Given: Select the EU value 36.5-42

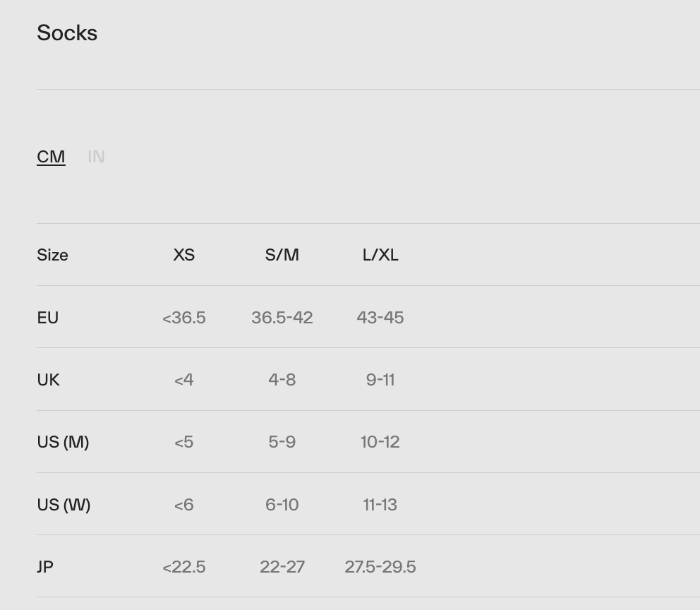Looking at the screenshot, I should tap(282, 318).
